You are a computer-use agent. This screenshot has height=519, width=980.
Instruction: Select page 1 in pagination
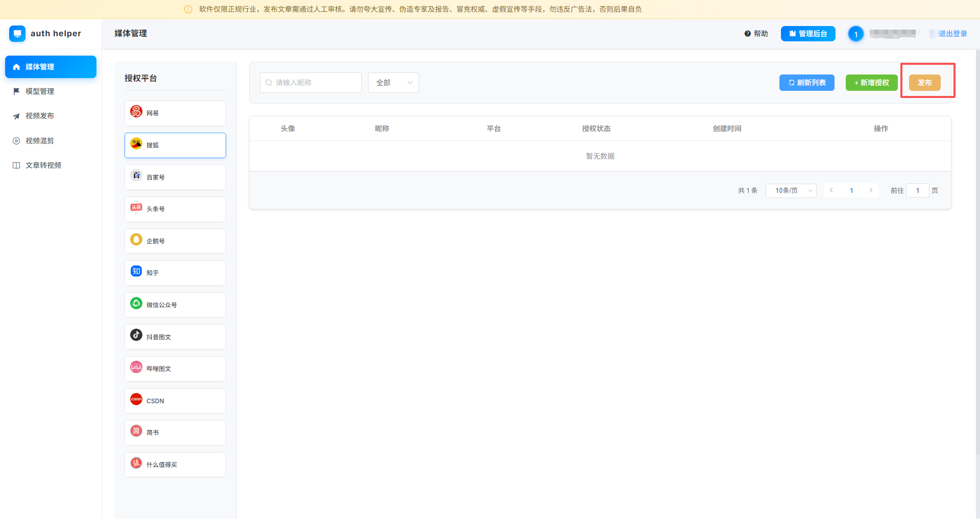click(851, 190)
